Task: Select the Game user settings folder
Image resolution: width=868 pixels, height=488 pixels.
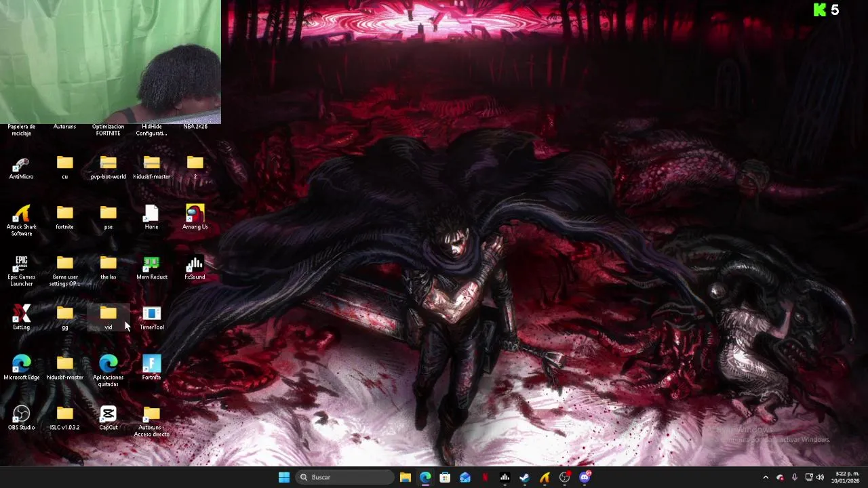Action: tap(64, 270)
